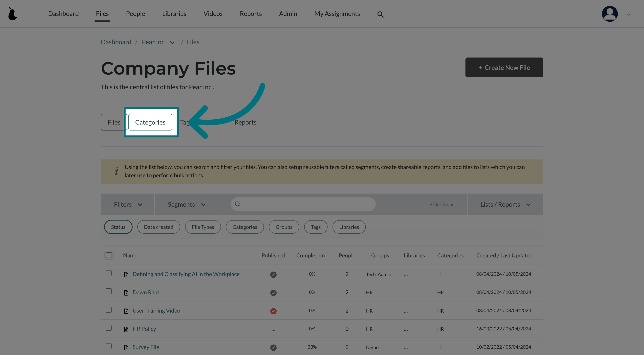Click published checkmark for Survey File
644x355 pixels.
click(273, 347)
